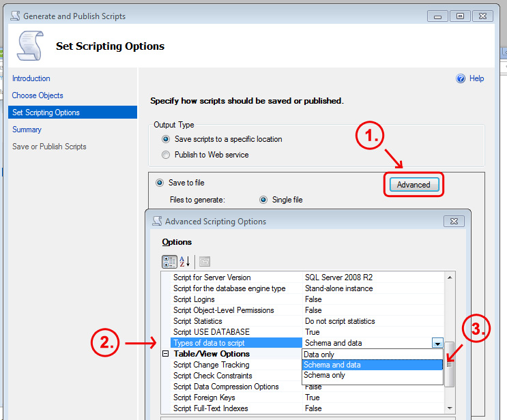Pick Schema only in the dropdown list
Image resolution: width=507 pixels, height=420 pixels.
(324, 375)
